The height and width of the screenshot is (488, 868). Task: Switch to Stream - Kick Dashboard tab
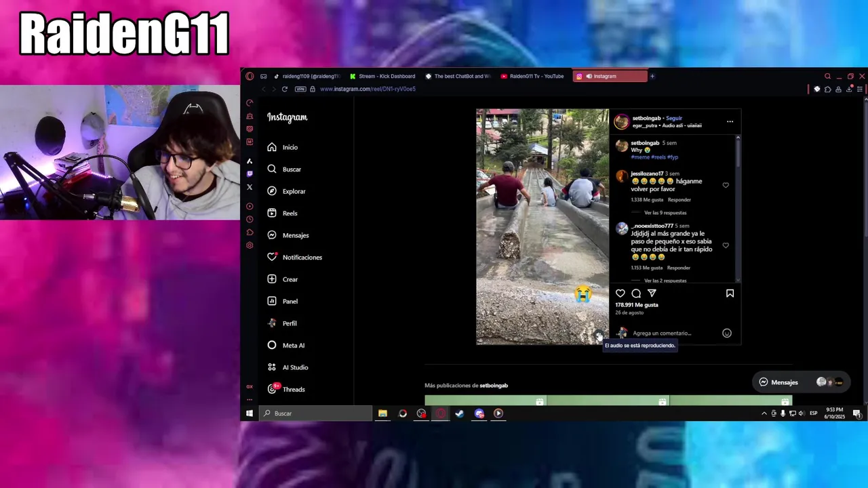point(382,76)
